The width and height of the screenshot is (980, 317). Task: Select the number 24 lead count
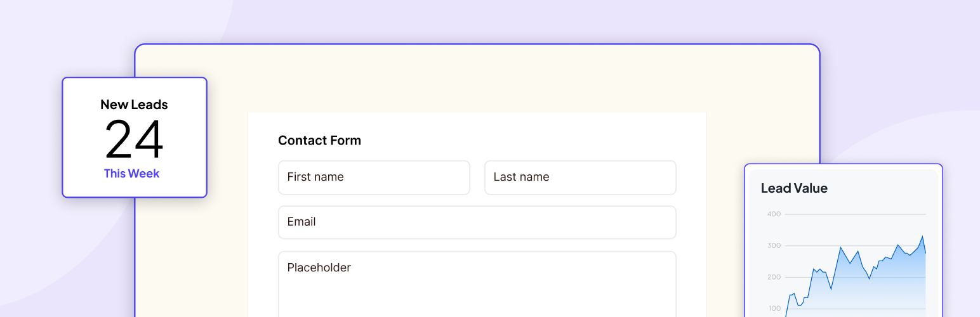[134, 139]
